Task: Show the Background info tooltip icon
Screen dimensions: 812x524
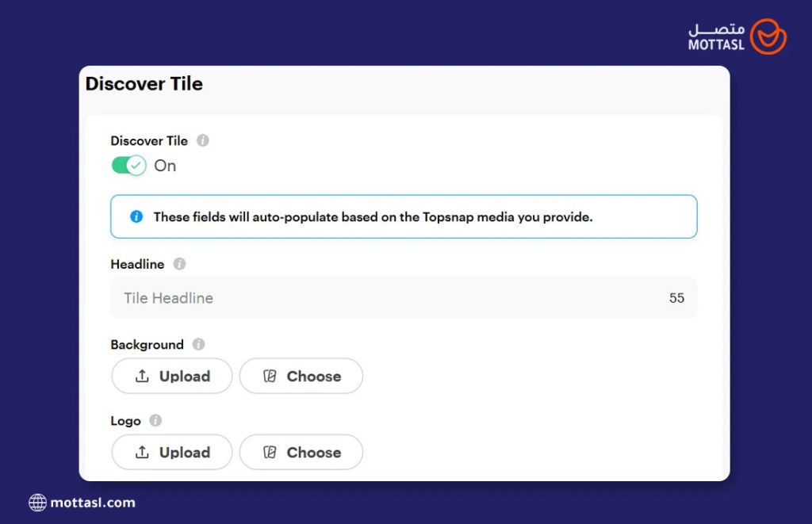Action: (x=198, y=344)
